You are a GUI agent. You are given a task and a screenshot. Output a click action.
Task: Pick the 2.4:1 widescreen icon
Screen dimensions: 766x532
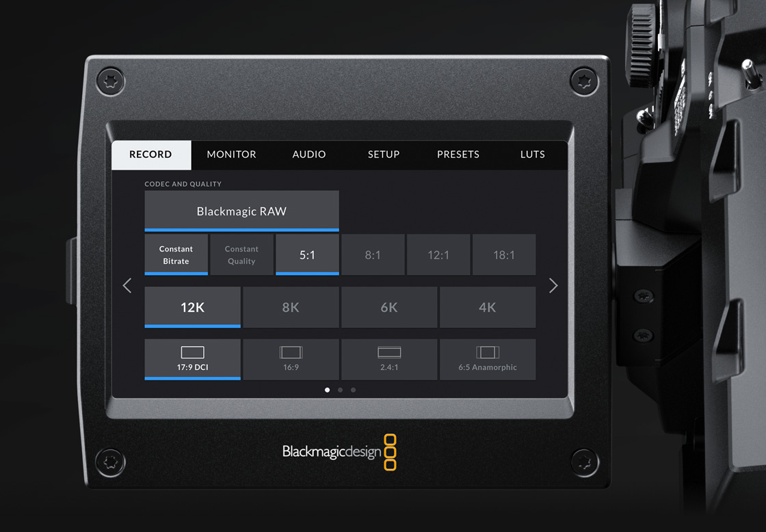[x=389, y=359]
